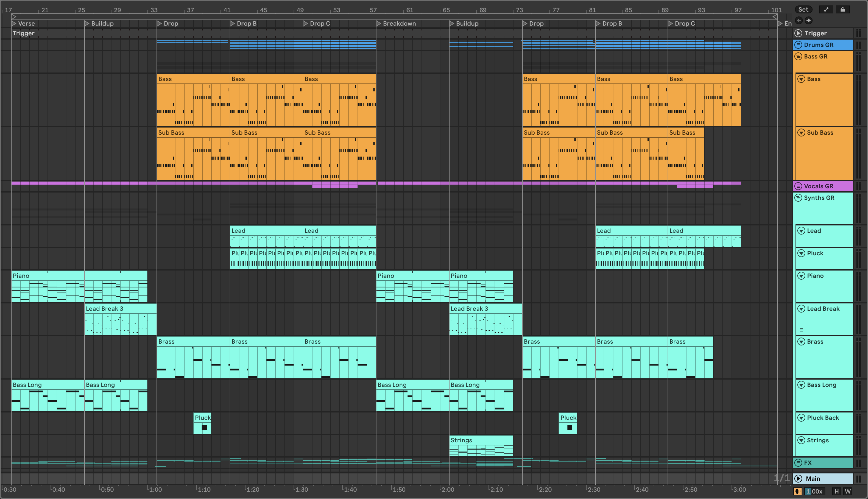Viewport: 868px width, 499px height.
Task: Select the Strings clip in arrangement
Action: [x=481, y=441]
